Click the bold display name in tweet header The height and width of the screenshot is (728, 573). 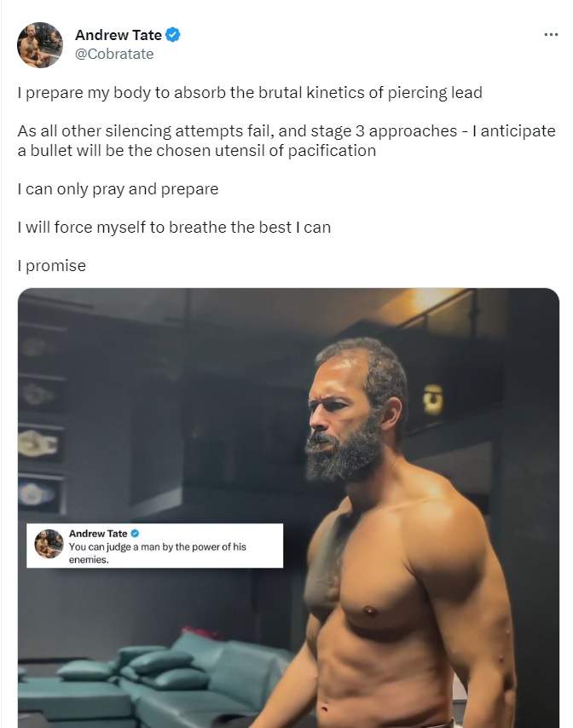(118, 35)
